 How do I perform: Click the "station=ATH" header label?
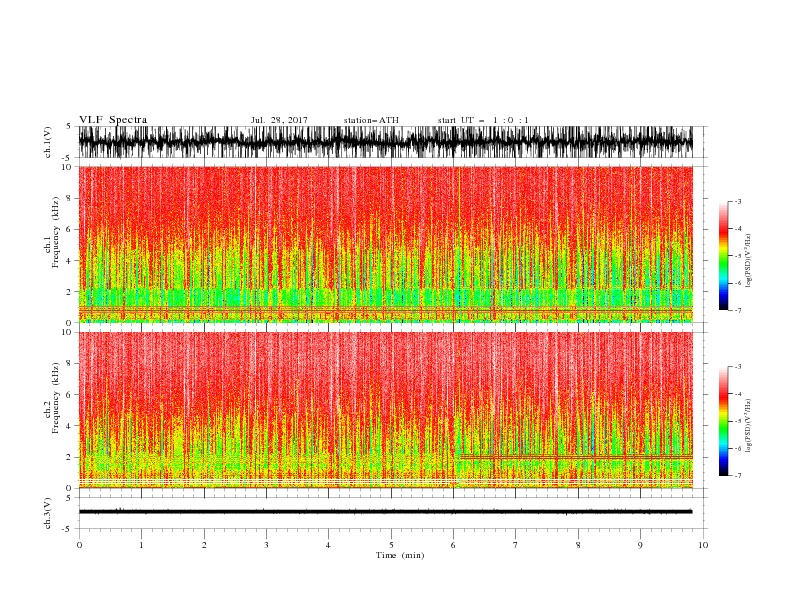coord(371,120)
